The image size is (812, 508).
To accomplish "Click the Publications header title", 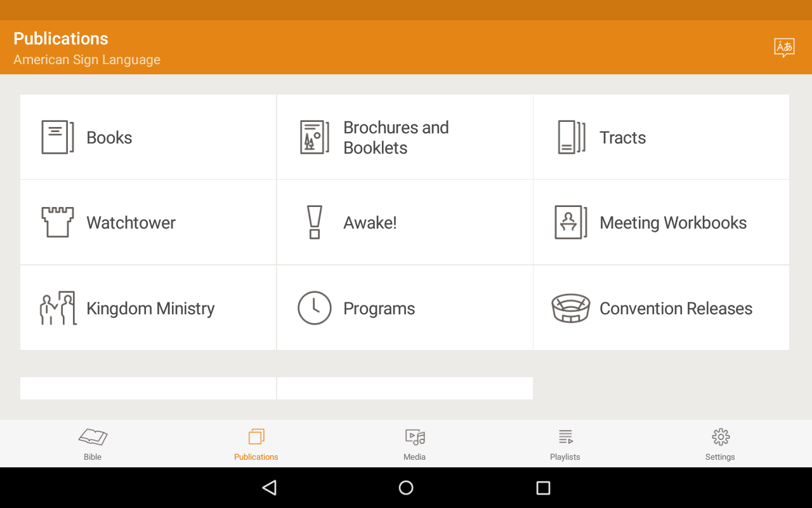I will pyautogui.click(x=61, y=39).
